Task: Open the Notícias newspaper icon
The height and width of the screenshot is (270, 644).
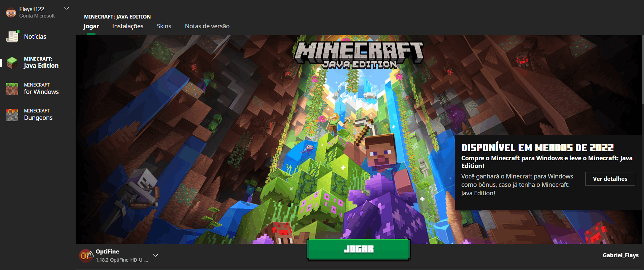Action: [x=12, y=36]
